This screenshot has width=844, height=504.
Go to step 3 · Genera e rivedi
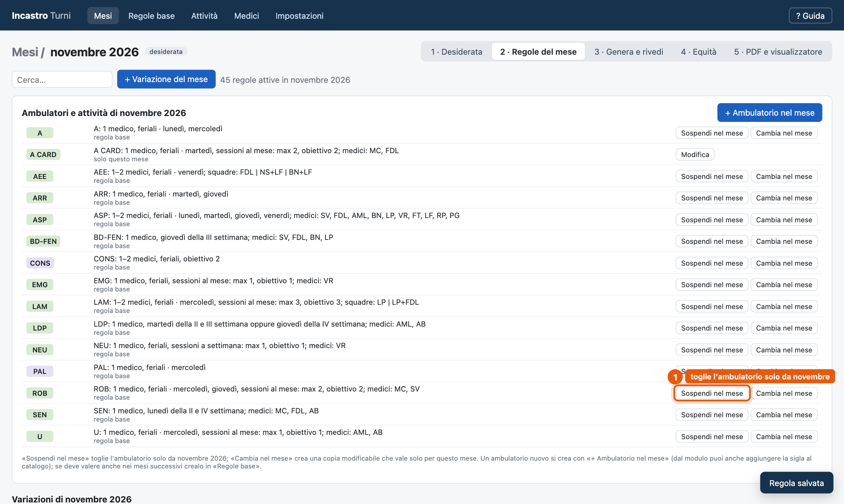pos(629,52)
